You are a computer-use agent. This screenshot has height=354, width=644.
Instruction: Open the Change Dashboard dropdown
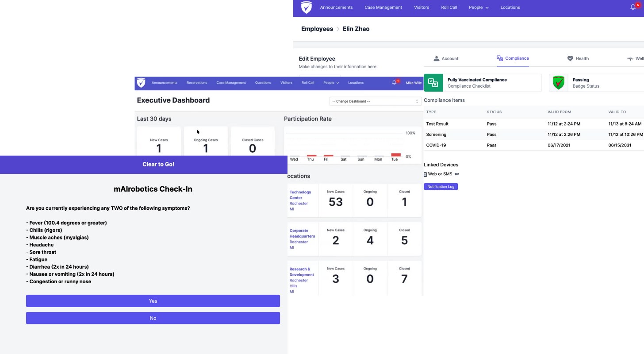pos(375,101)
